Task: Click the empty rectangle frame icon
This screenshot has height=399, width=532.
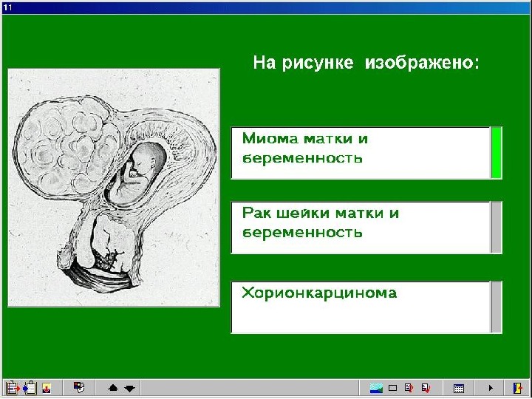Action: click(x=392, y=388)
